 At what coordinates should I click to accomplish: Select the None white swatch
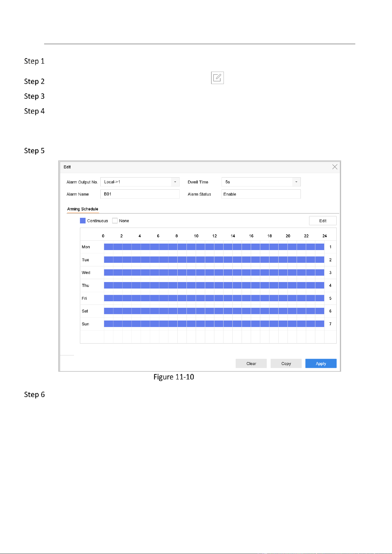(115, 221)
